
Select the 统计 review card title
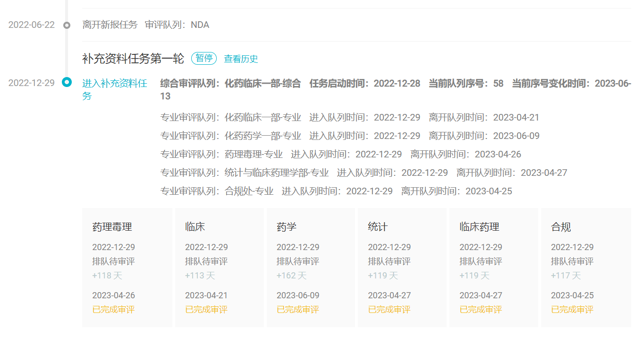(x=378, y=227)
